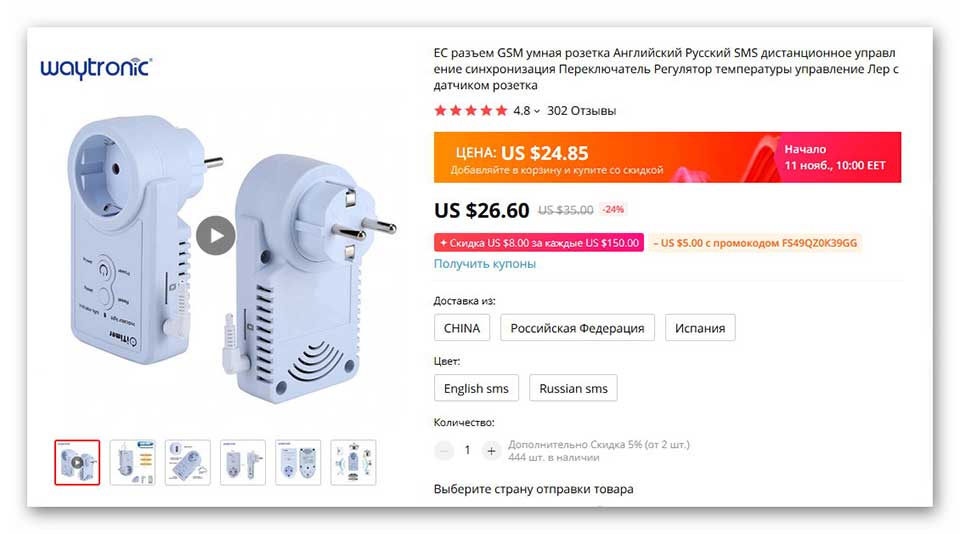Expand the 4.8 rating dropdown arrow
This screenshot has height=534, width=960.
click(x=537, y=111)
